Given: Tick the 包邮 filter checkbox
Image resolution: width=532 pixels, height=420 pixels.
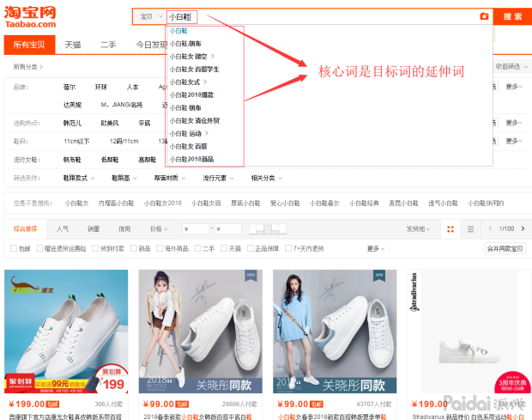Looking at the screenshot, I should point(14,248).
